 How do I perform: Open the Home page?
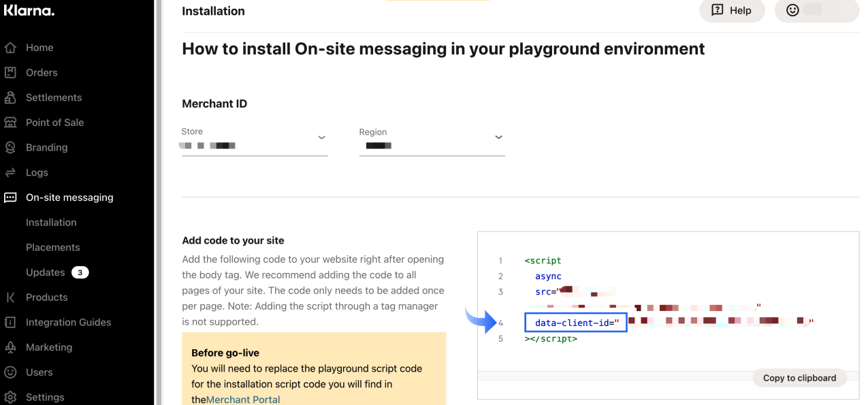point(39,48)
